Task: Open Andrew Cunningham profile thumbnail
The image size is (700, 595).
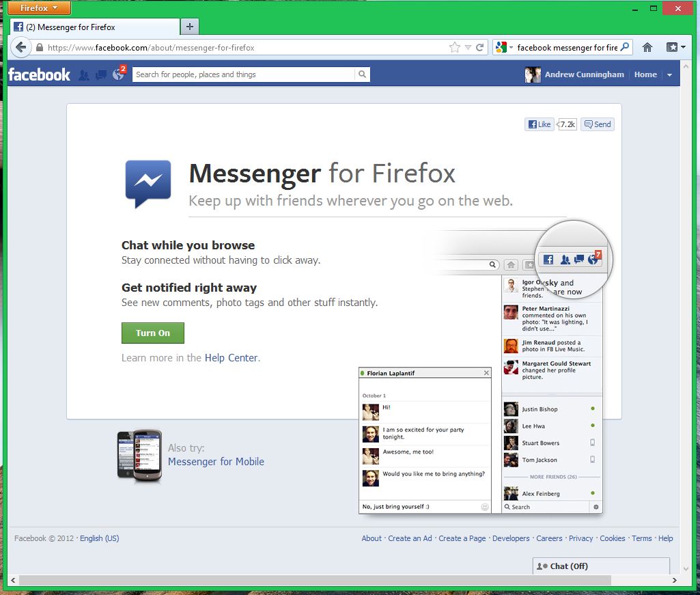Action: pyautogui.click(x=533, y=74)
